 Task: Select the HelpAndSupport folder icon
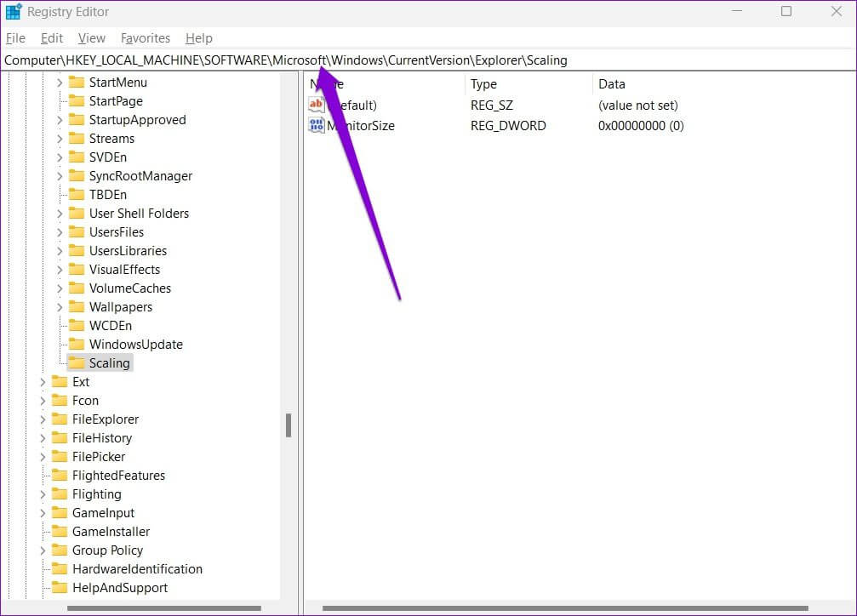pyautogui.click(x=60, y=587)
